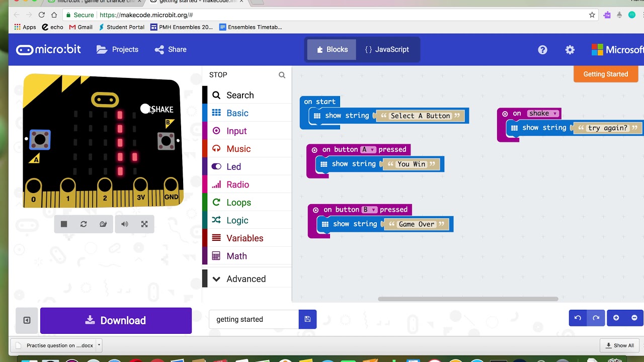This screenshot has width=644, height=362.
Task: Open button A dropdown in on button block
Action: (x=368, y=149)
